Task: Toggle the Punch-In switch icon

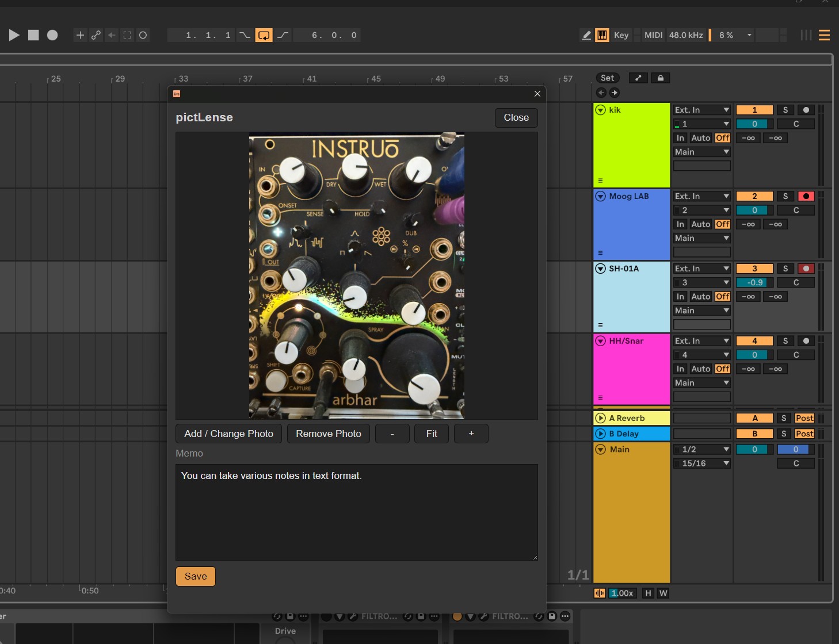Action: (x=245, y=35)
